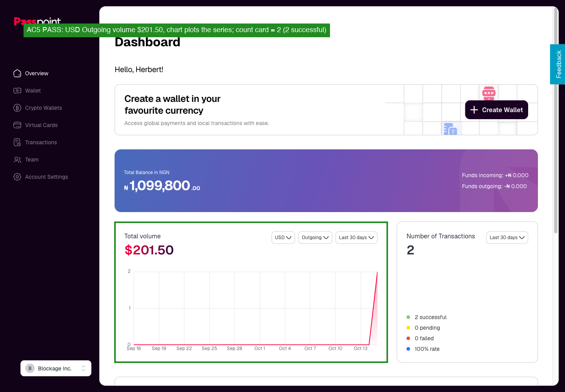This screenshot has height=392, width=565.
Task: Click the Team people icon
Action: (17, 160)
